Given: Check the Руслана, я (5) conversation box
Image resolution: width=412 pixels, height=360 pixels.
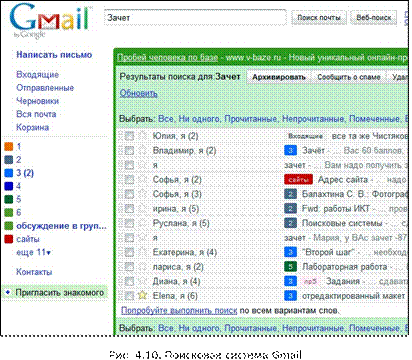Looking at the screenshot, I should click(129, 223).
